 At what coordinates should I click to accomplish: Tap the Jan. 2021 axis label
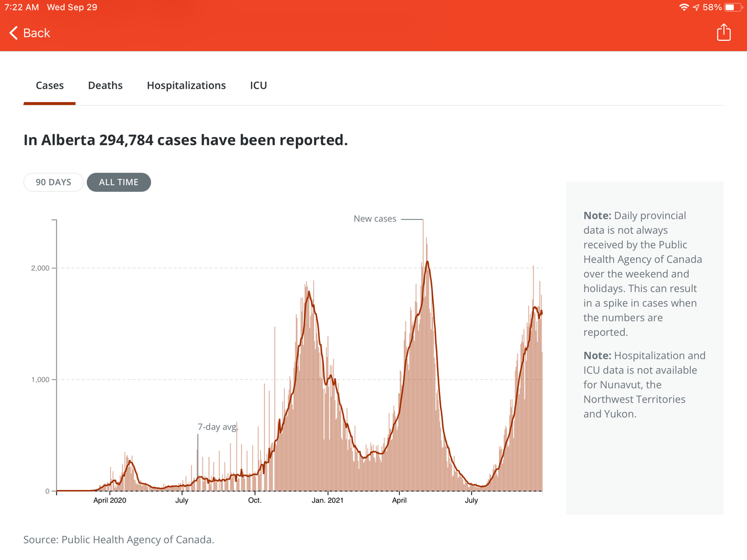327,501
